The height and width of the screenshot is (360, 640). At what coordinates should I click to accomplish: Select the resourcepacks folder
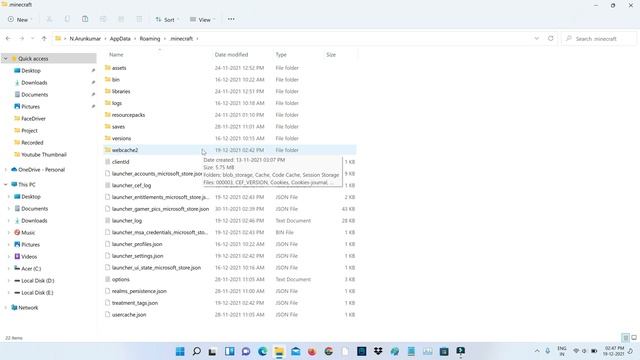click(x=230, y=115)
